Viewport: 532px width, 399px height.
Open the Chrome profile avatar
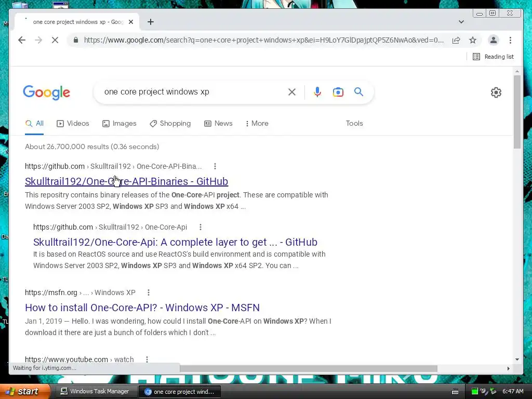click(x=494, y=40)
